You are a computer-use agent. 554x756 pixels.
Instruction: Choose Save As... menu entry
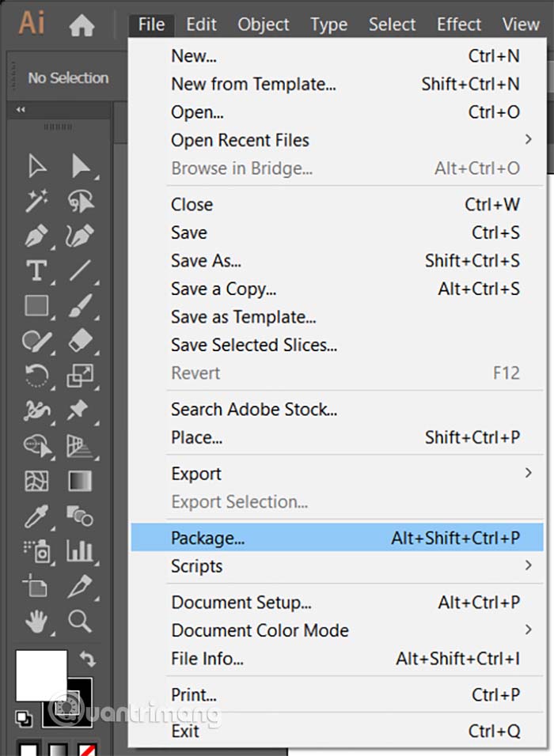337,260
